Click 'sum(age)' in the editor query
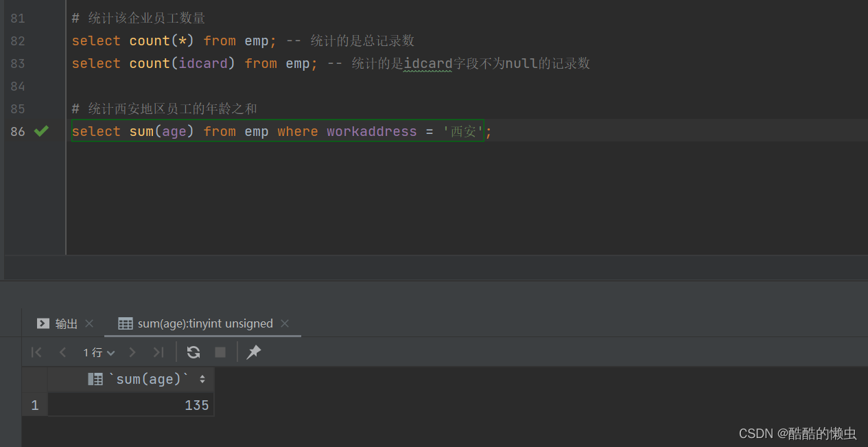 coord(162,131)
